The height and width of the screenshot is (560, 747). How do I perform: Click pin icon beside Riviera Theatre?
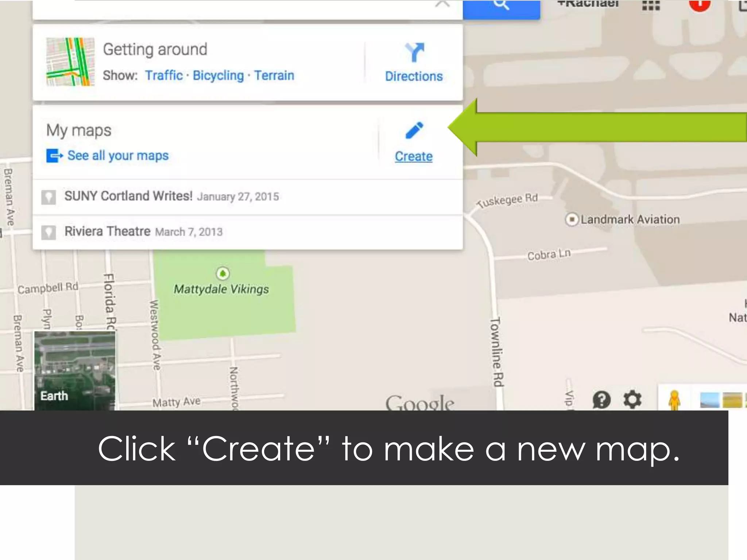(49, 232)
